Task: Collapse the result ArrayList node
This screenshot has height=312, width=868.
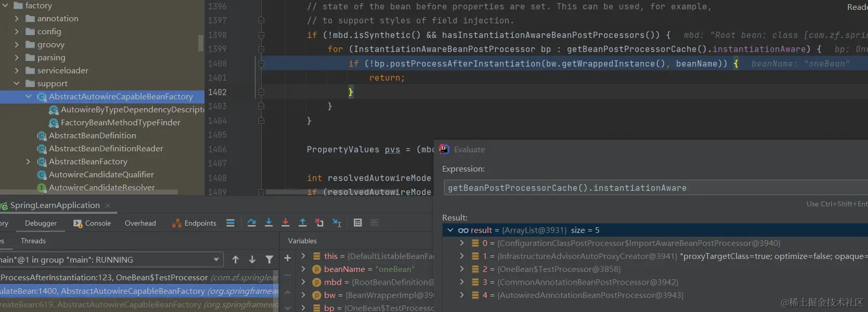Action: click(x=450, y=230)
